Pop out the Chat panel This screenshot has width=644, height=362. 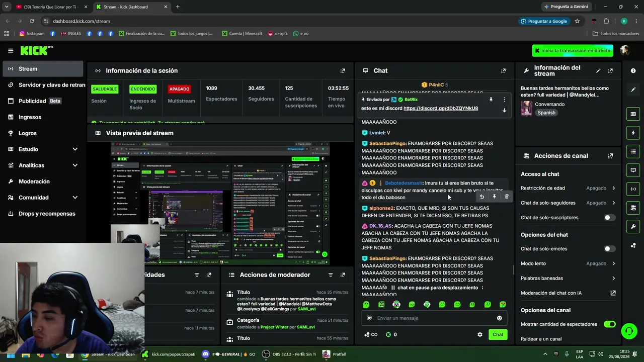coord(503,71)
